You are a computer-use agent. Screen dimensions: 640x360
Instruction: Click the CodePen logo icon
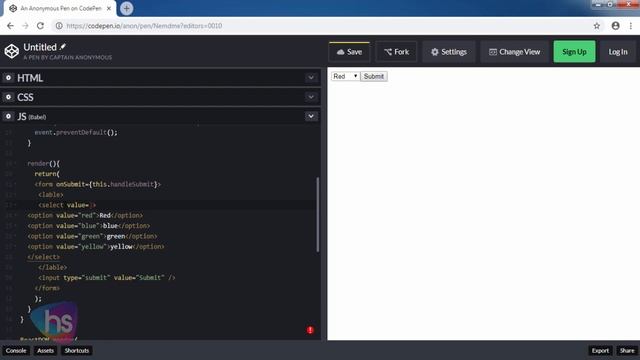[x=12, y=51]
